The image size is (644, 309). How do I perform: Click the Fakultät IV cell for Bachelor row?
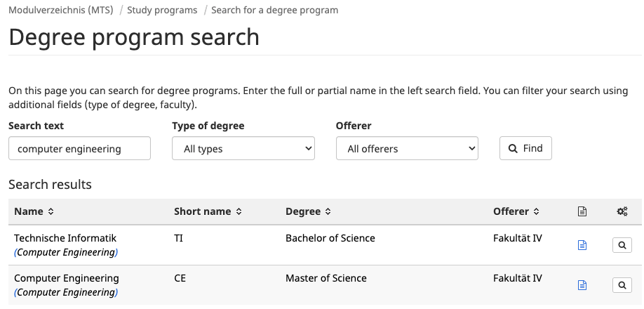(x=518, y=238)
